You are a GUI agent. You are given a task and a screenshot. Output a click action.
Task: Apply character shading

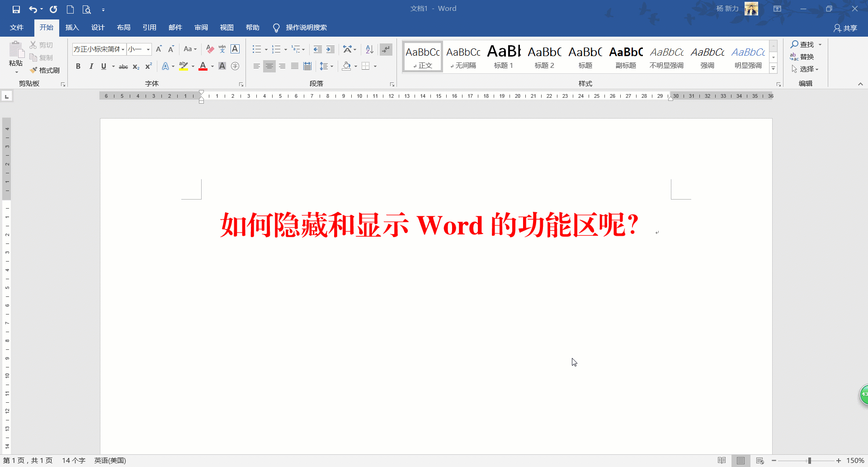[222, 67]
